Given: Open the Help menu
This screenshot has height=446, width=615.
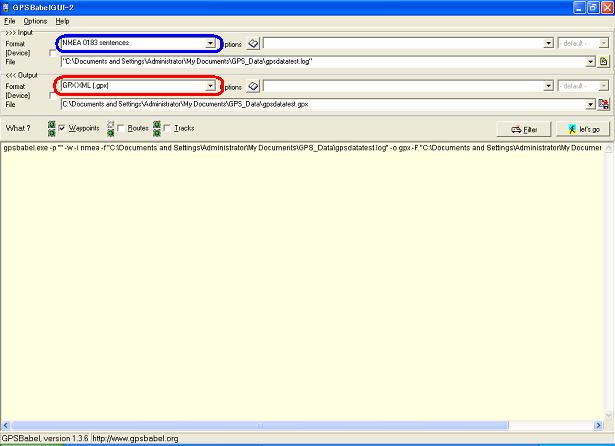Looking at the screenshot, I should (62, 21).
